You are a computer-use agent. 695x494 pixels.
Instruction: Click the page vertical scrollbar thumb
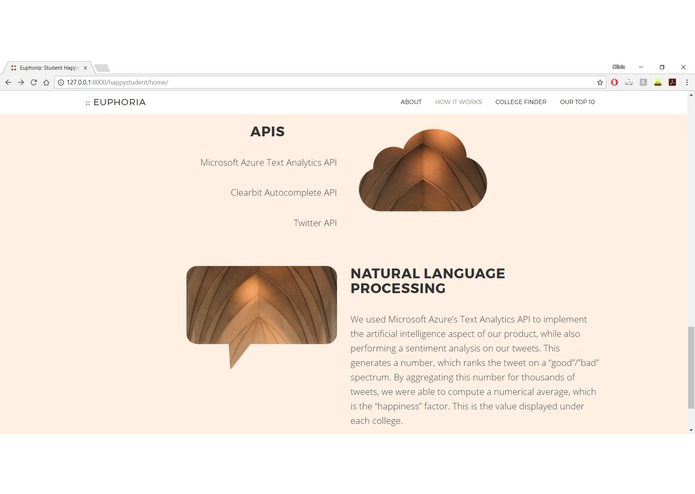point(691,368)
